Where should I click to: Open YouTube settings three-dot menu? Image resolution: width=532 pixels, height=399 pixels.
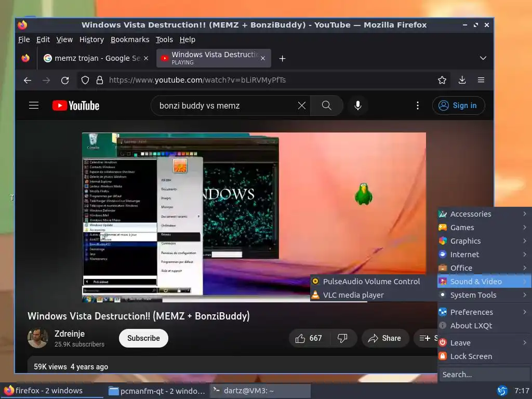tap(417, 105)
